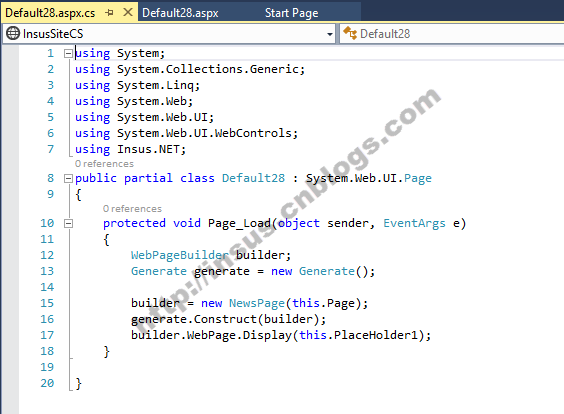
Task: Pin the Default28.aspx.cs tab
Action: 109,13
